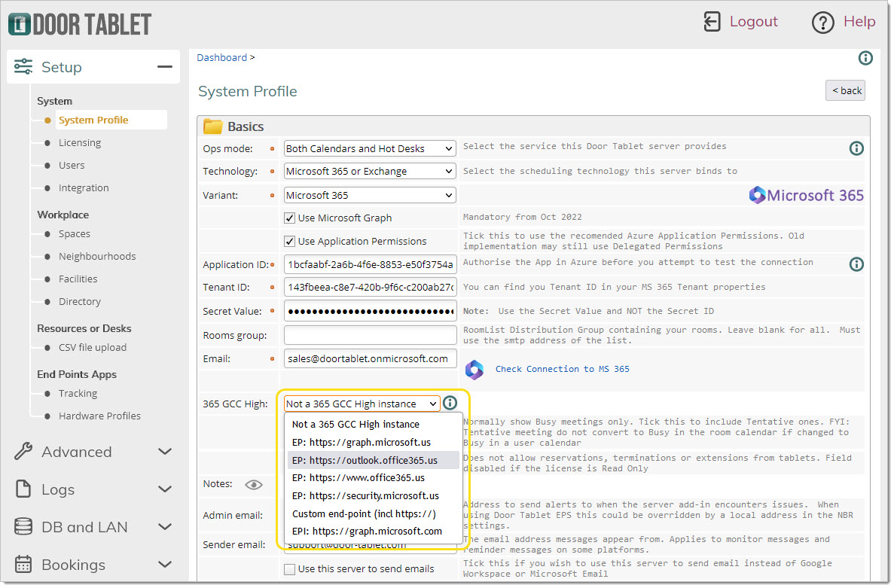This screenshot has width=894, height=588.
Task: Open Integration in the sidebar
Action: [84, 188]
